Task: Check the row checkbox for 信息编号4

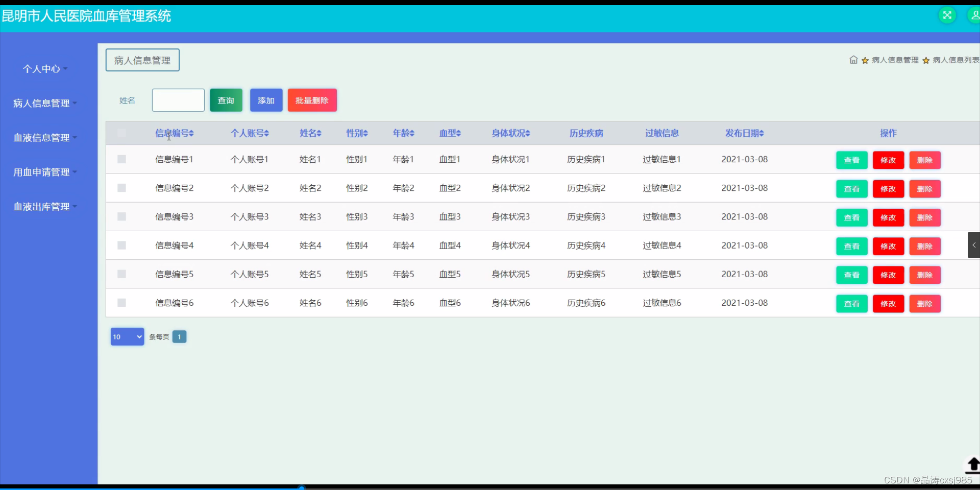Action: (121, 246)
